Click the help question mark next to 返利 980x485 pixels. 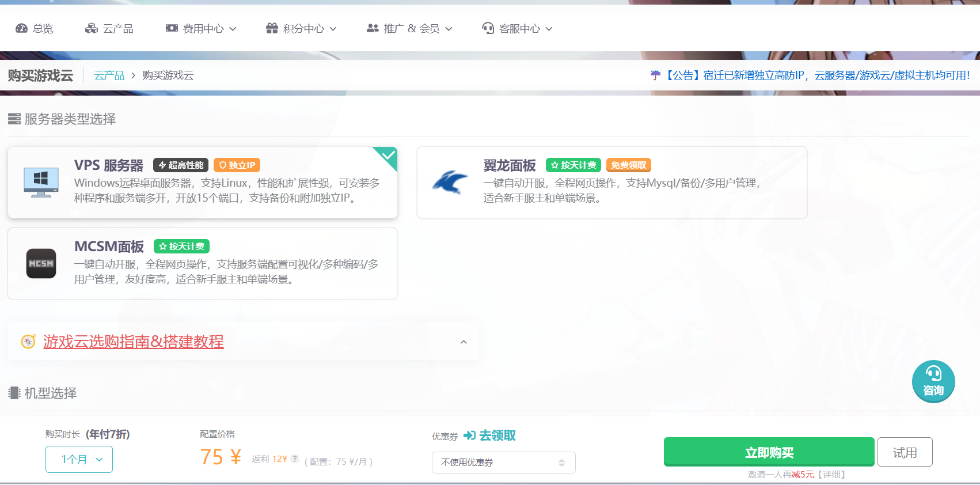(295, 459)
